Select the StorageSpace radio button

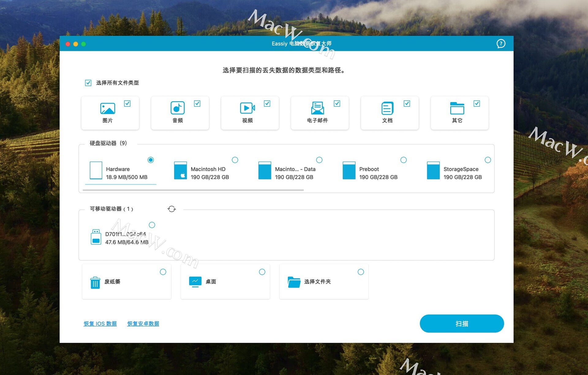point(488,160)
